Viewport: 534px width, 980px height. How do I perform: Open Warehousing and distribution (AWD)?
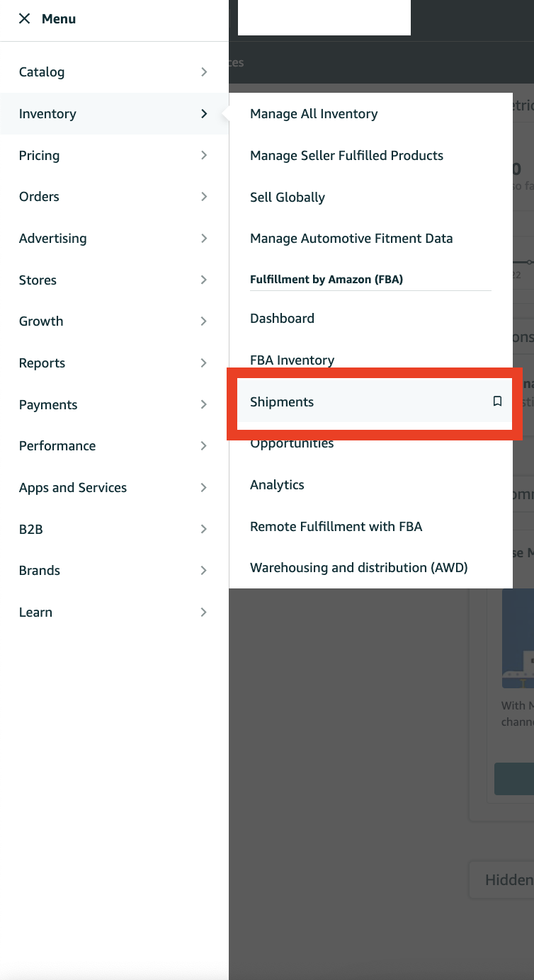tap(358, 568)
